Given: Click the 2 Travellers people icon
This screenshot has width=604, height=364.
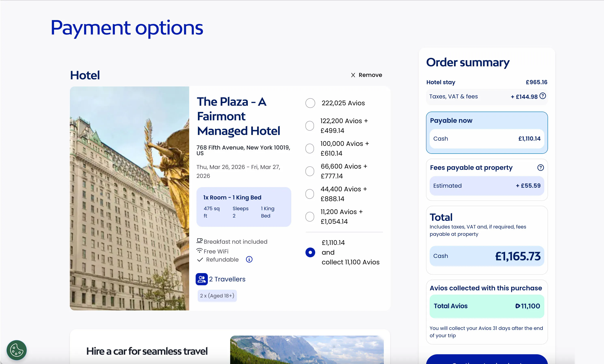Looking at the screenshot, I should click(202, 279).
